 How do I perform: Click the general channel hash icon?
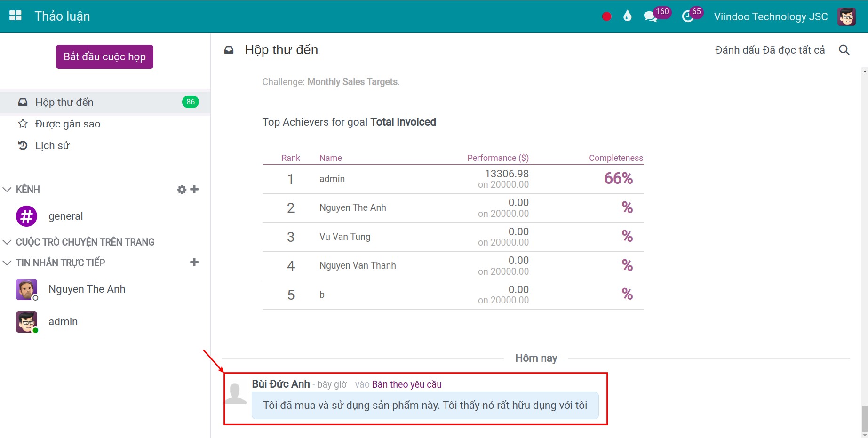point(27,216)
